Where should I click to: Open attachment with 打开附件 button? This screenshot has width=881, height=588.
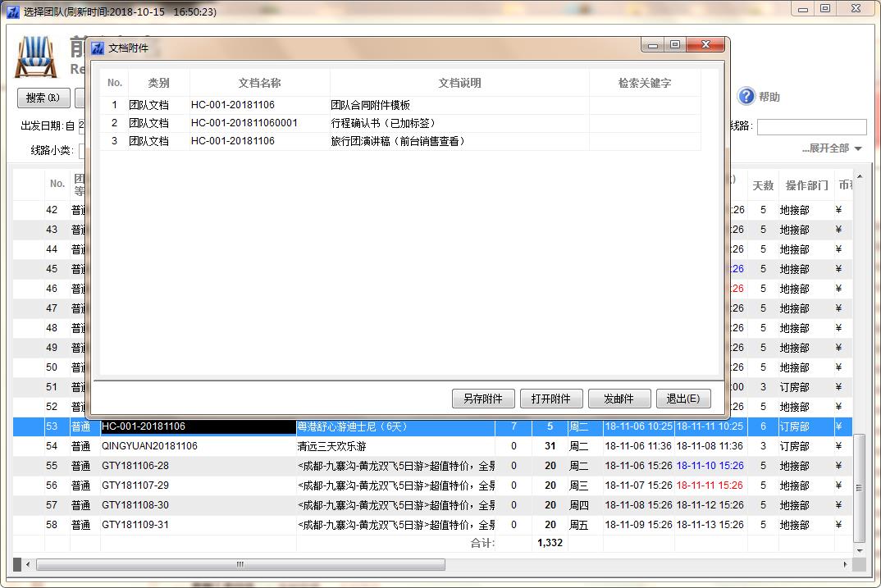click(550, 399)
